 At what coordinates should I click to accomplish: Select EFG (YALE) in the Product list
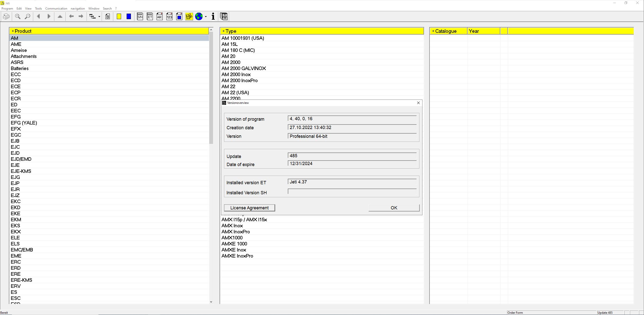click(x=109, y=123)
